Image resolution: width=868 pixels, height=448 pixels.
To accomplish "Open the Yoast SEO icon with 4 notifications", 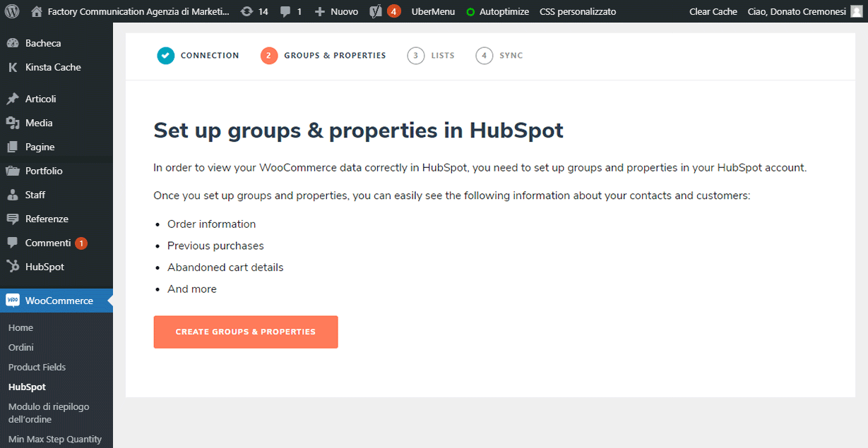I will click(385, 11).
